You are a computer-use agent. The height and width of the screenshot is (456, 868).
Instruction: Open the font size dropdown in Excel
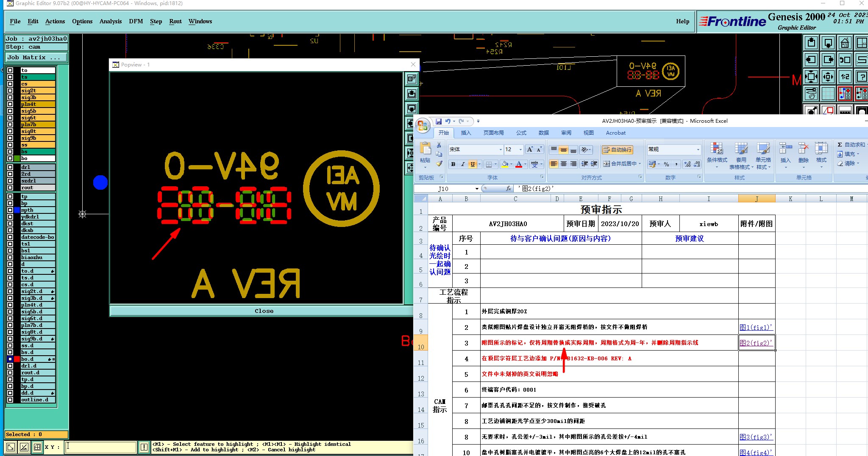(x=521, y=149)
